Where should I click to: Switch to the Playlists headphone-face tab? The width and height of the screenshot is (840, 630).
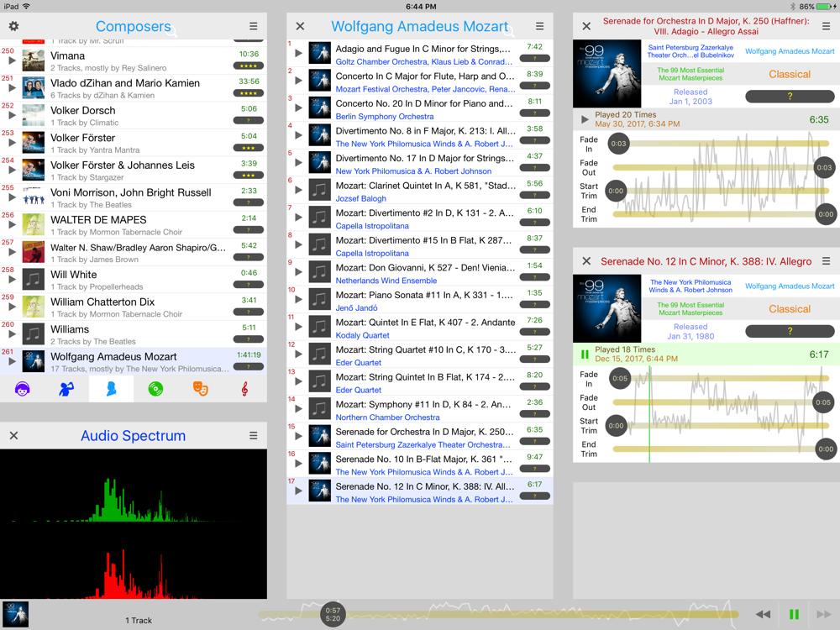(x=22, y=389)
